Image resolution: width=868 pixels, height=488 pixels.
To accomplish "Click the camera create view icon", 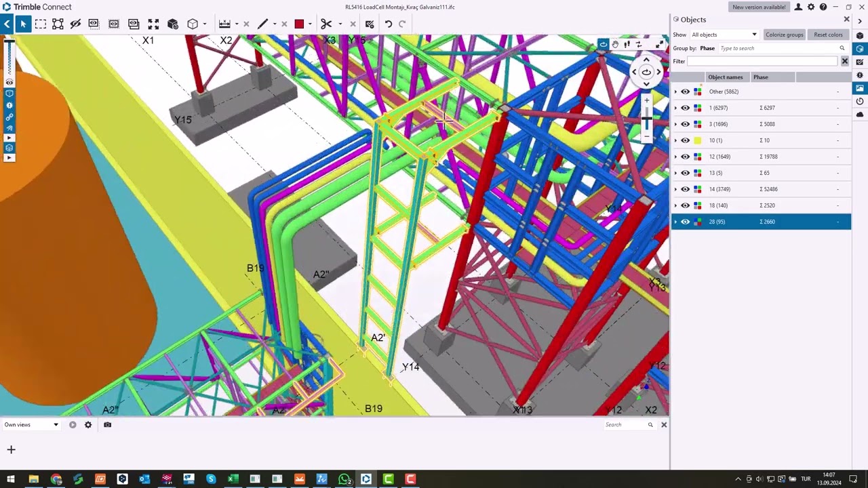I will [107, 425].
